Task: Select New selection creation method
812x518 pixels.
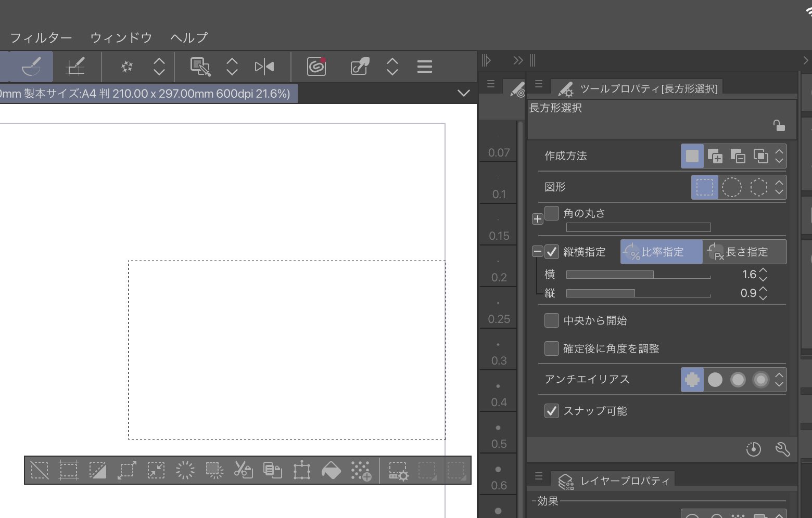Action: pos(692,156)
